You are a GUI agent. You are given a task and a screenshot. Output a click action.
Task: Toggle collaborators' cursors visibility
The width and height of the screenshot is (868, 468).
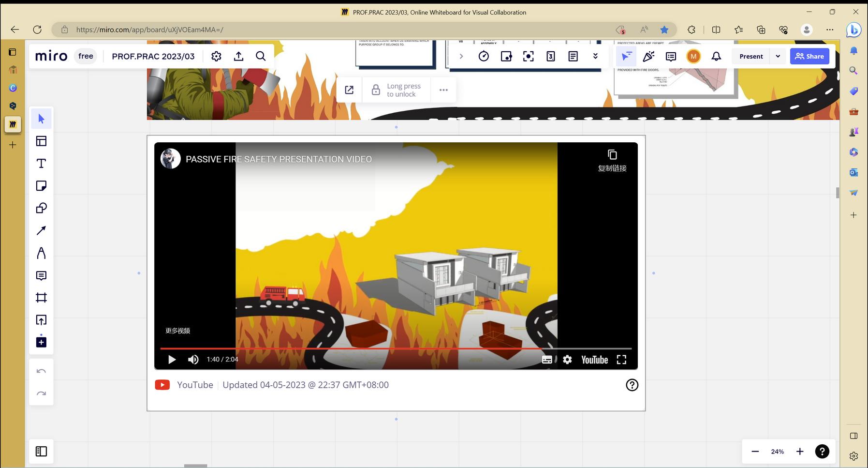tap(626, 56)
